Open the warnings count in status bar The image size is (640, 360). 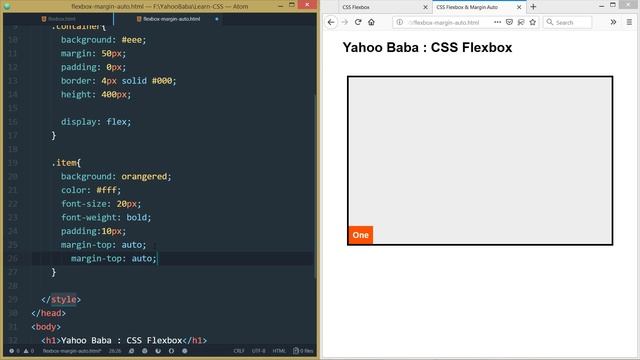coord(29,351)
